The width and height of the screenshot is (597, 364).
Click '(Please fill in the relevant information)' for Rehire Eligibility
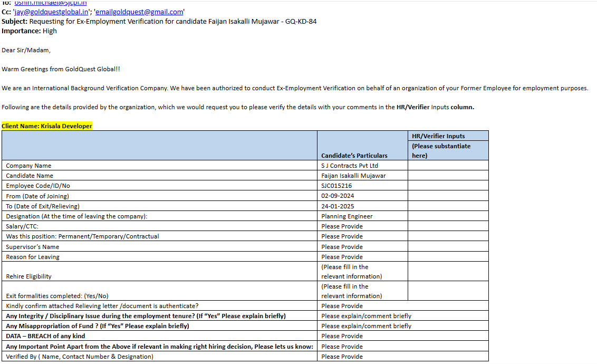(x=351, y=272)
